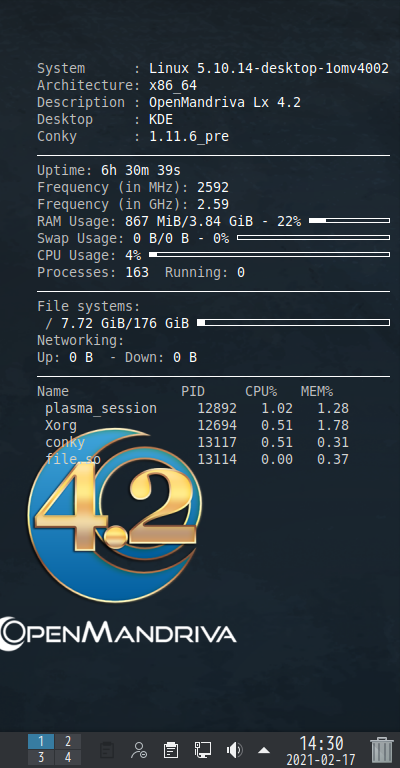
Task: Click the 'MEM%' column header
Action: [317, 391]
